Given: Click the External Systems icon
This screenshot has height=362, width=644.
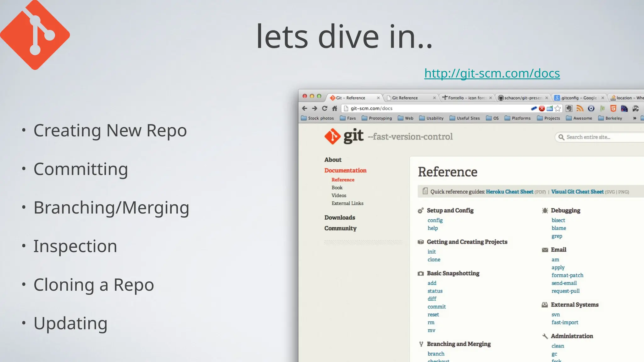Looking at the screenshot, I should 545,305.
